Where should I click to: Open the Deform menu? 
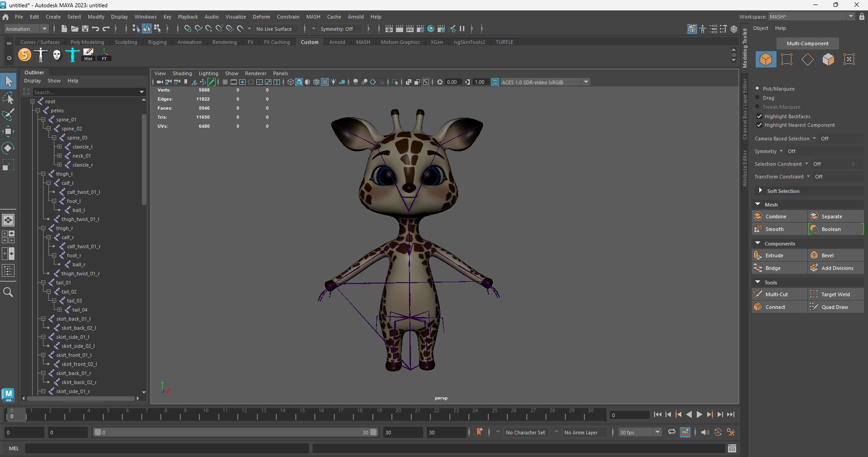point(261,17)
